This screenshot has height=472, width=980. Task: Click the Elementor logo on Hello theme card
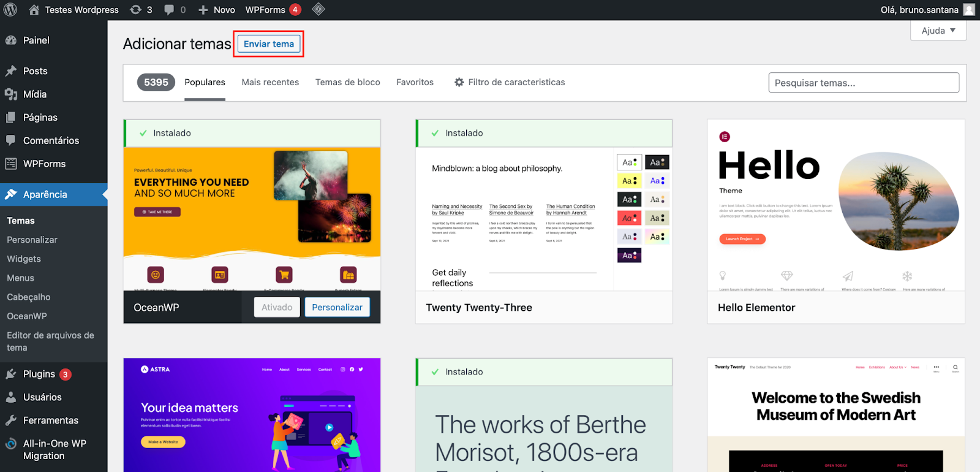[x=725, y=137]
